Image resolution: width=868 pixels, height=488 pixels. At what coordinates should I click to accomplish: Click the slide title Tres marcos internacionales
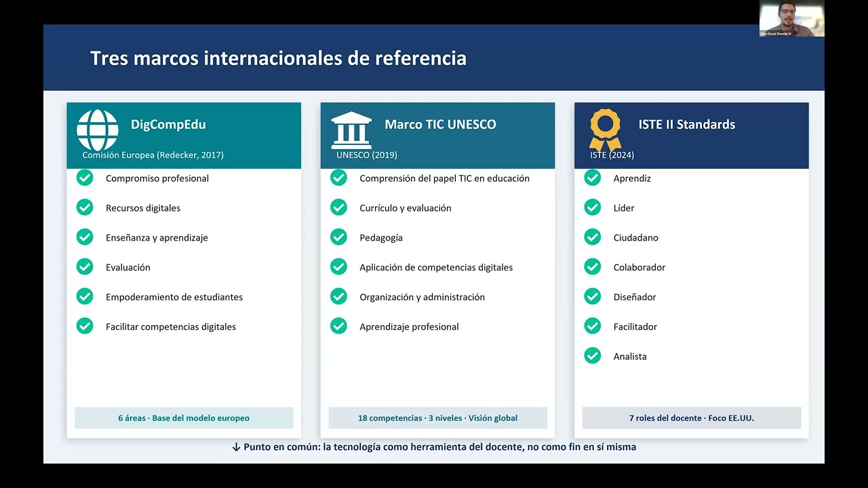(x=278, y=58)
